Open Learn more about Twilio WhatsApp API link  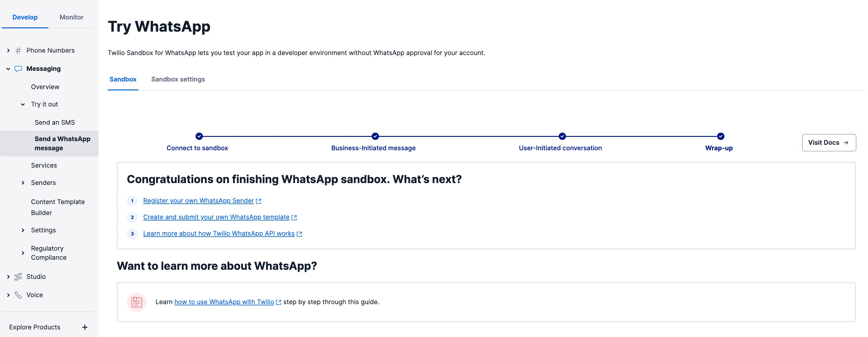pos(219,234)
